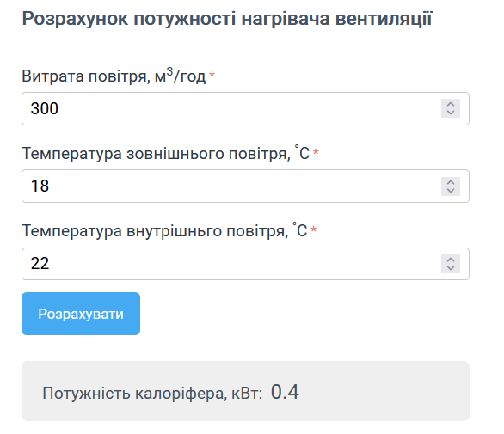This screenshot has width=504, height=434.
Task: Click the Розрахувати button
Action: (81, 314)
